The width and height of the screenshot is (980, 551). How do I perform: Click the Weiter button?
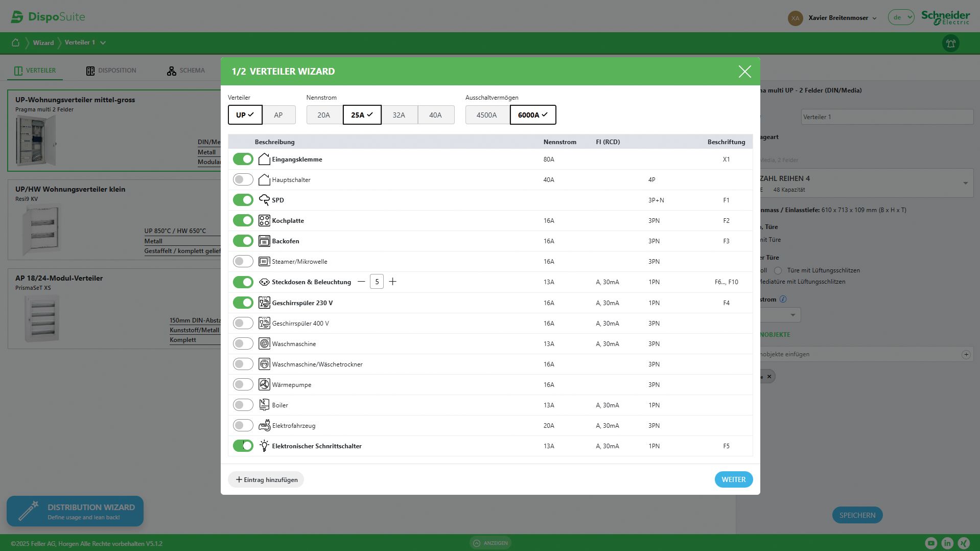click(x=733, y=479)
